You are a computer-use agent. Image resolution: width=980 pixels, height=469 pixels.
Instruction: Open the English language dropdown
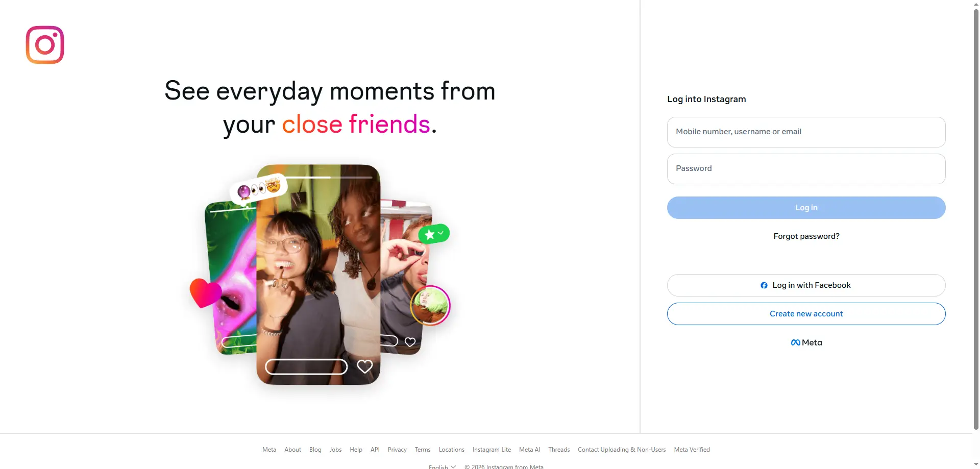442,466
